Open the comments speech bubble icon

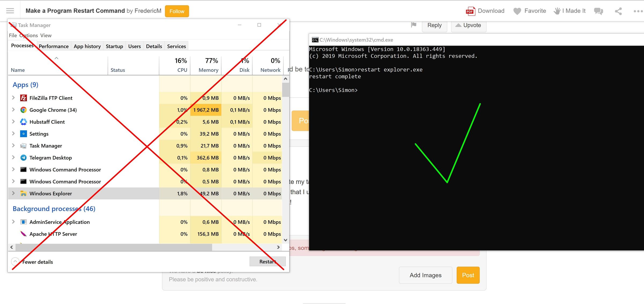click(598, 11)
